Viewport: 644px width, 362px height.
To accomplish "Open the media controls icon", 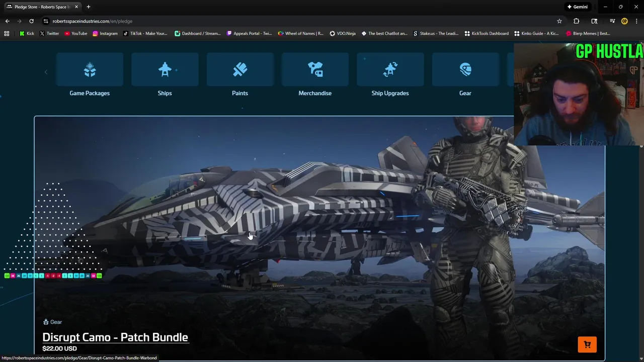I will pyautogui.click(x=612, y=21).
